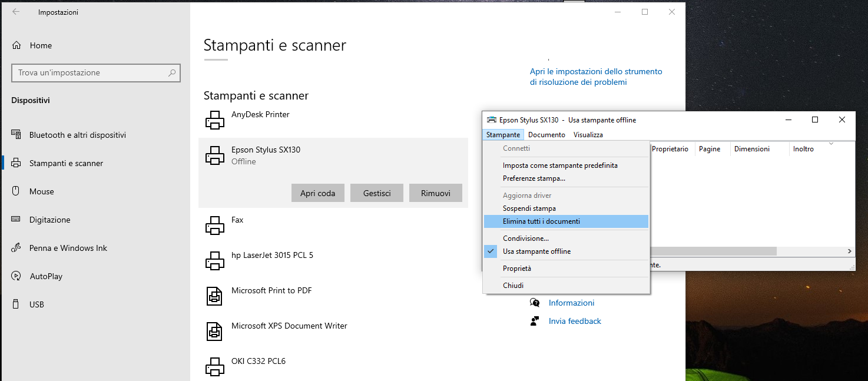
Task: Select Microsoft XPS Document Writer icon
Action: [x=215, y=332]
